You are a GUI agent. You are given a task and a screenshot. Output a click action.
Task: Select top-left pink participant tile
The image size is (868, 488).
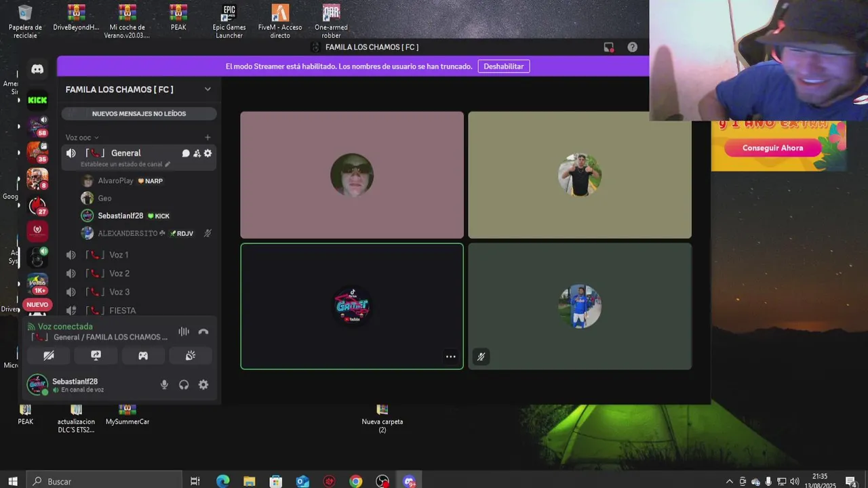tap(352, 175)
